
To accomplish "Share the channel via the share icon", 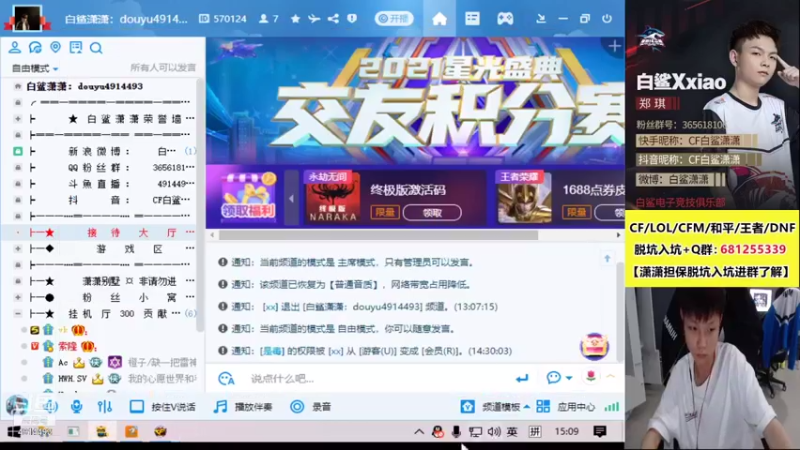I will [333, 19].
